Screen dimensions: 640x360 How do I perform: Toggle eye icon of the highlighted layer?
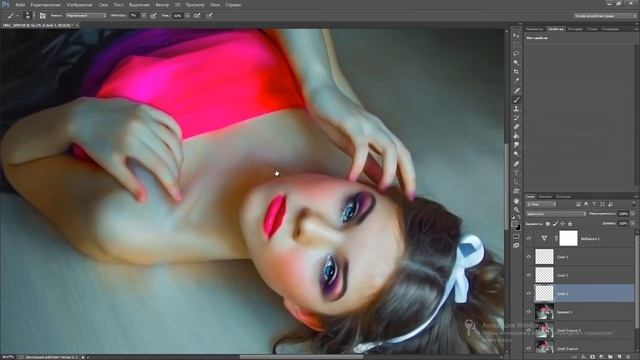(x=529, y=293)
